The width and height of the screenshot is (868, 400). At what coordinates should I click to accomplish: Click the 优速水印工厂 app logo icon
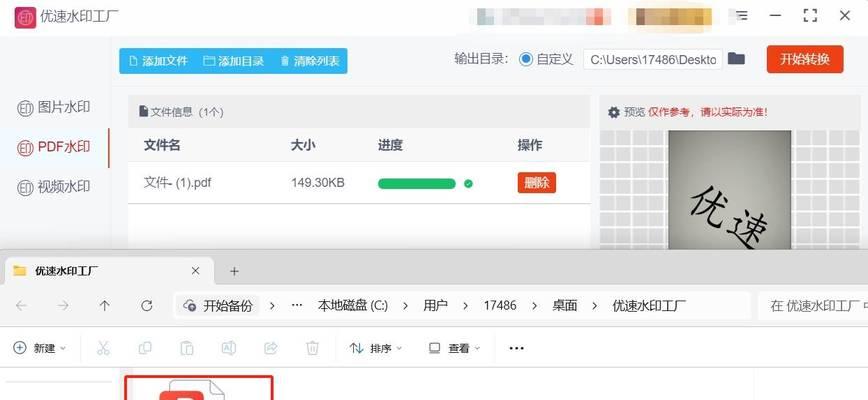[25, 17]
